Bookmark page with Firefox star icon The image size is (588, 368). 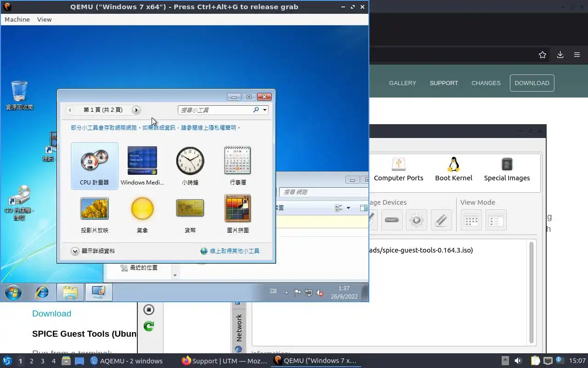(x=543, y=55)
